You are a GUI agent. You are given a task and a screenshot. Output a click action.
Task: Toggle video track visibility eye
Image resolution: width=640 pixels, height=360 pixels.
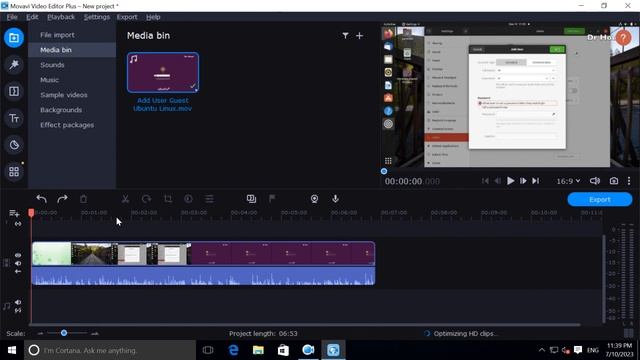pyautogui.click(x=18, y=255)
